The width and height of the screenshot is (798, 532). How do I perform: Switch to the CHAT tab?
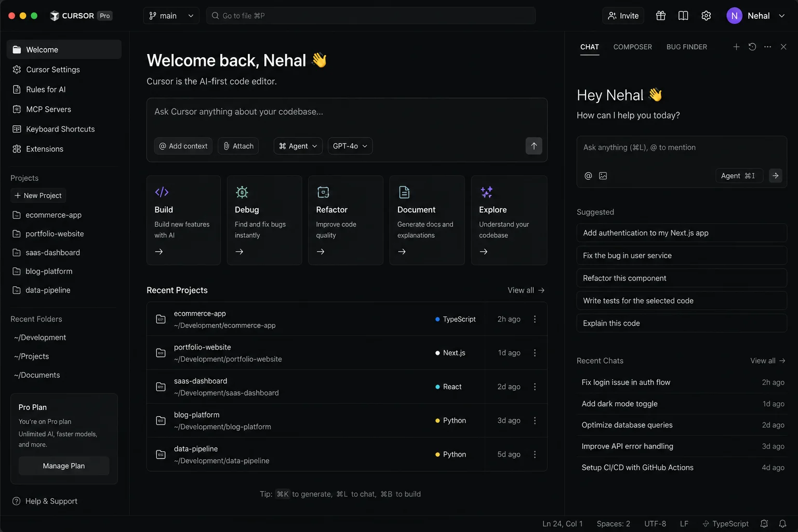(590, 47)
